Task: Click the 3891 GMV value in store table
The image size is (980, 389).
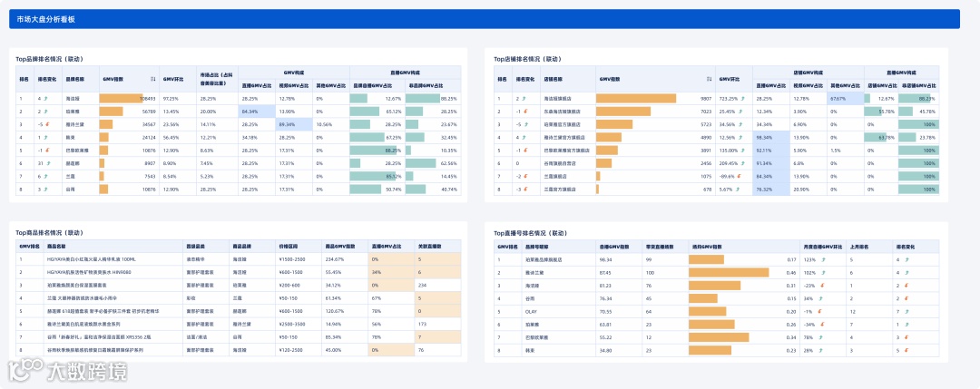Action: pyautogui.click(x=706, y=150)
